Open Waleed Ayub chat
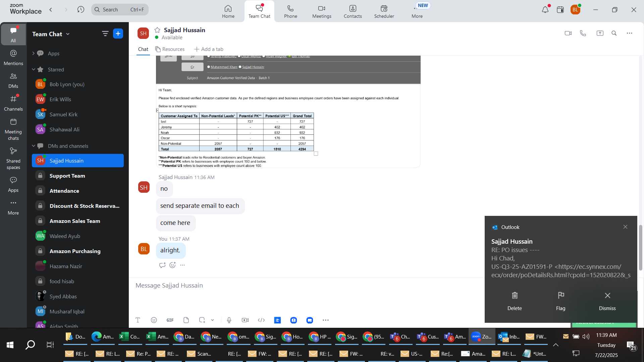The image size is (644, 362). click(78, 236)
